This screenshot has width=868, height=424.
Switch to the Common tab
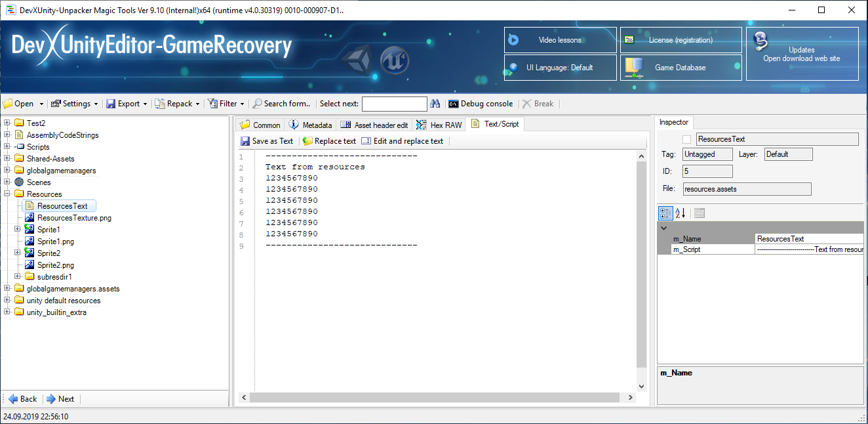coord(260,125)
